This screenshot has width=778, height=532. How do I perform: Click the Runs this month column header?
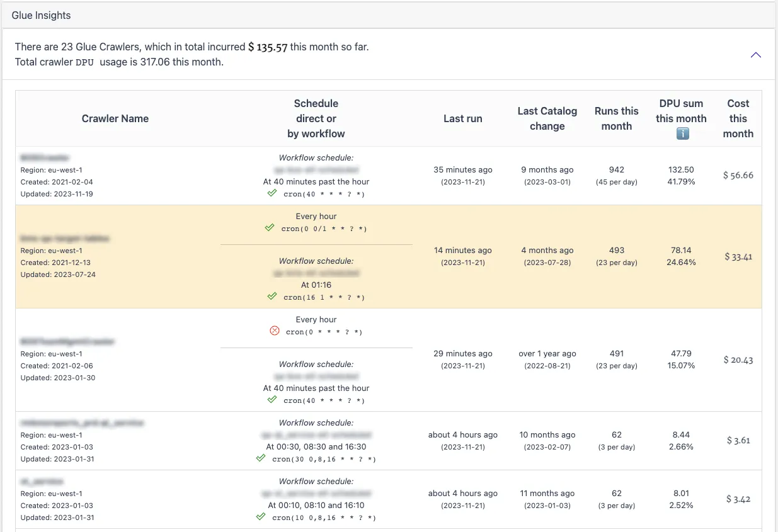[617, 118]
